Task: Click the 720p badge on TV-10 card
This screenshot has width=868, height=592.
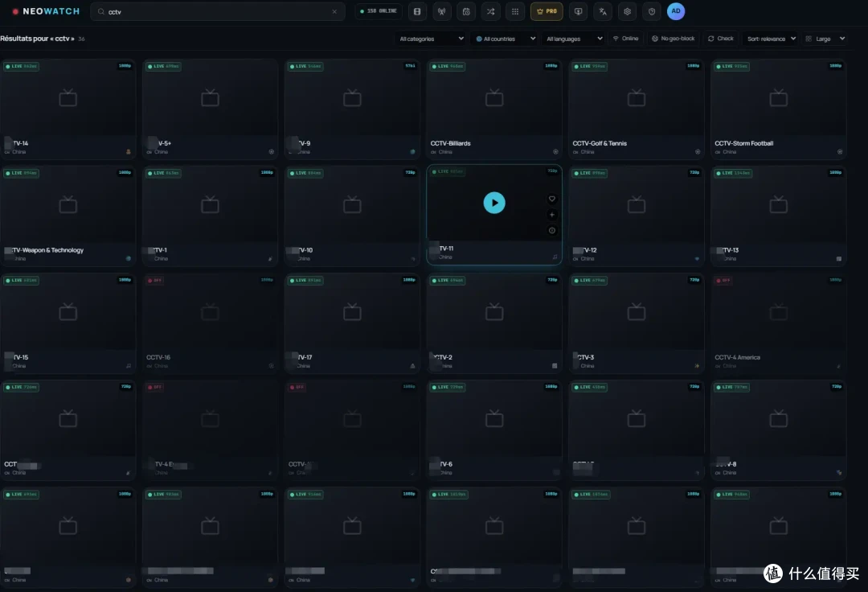Action: pos(410,172)
